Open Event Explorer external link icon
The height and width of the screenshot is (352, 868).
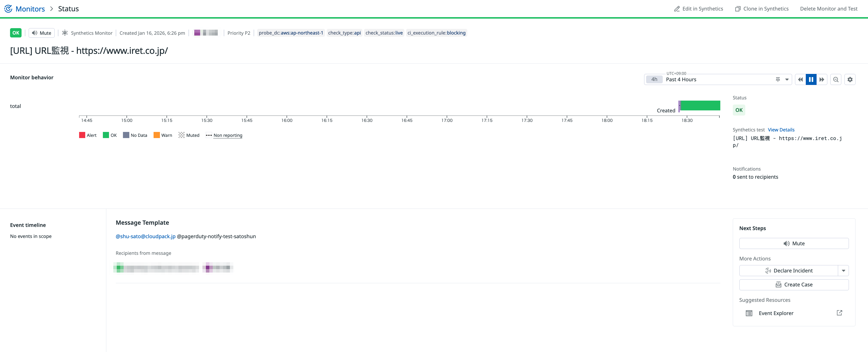[x=839, y=313]
